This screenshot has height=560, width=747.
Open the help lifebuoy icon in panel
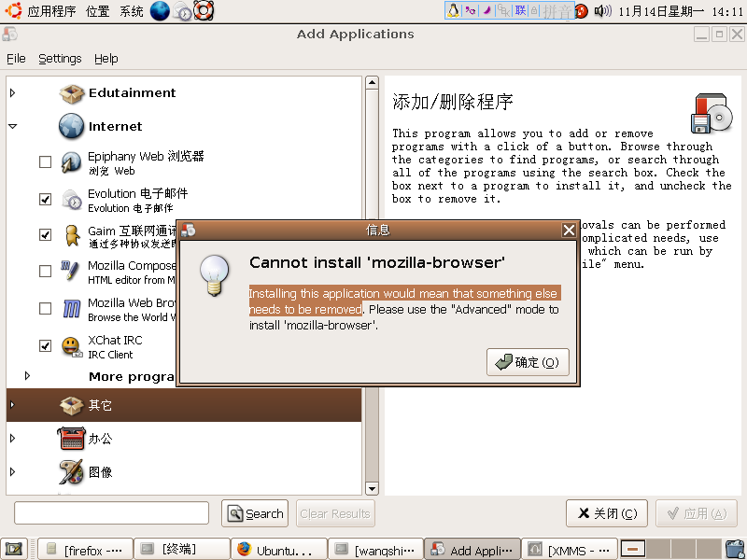pyautogui.click(x=204, y=10)
